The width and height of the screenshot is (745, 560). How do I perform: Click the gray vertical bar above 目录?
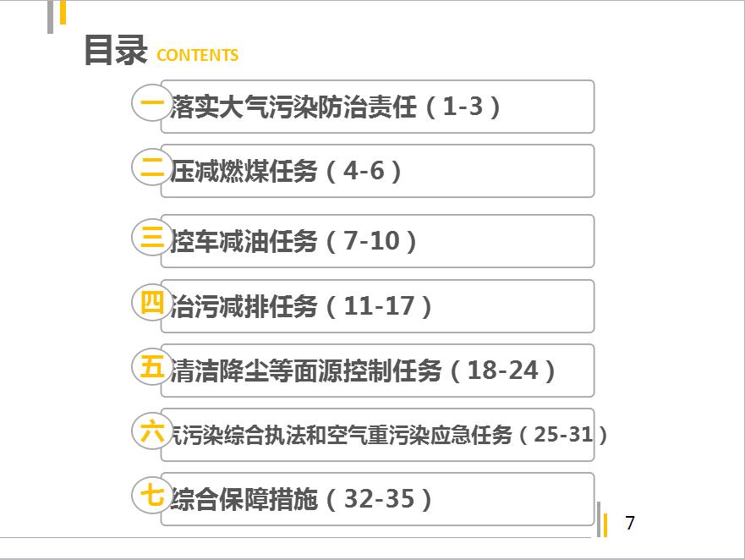[51, 17]
